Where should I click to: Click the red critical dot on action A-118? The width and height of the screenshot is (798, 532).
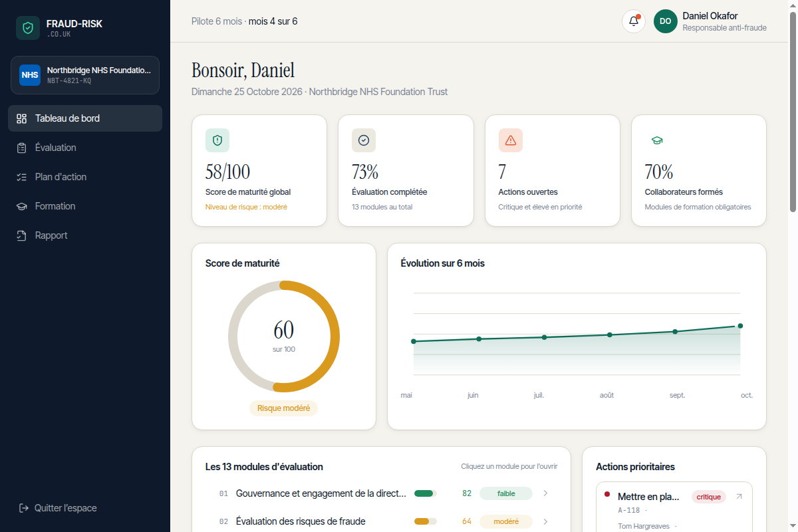tap(607, 494)
